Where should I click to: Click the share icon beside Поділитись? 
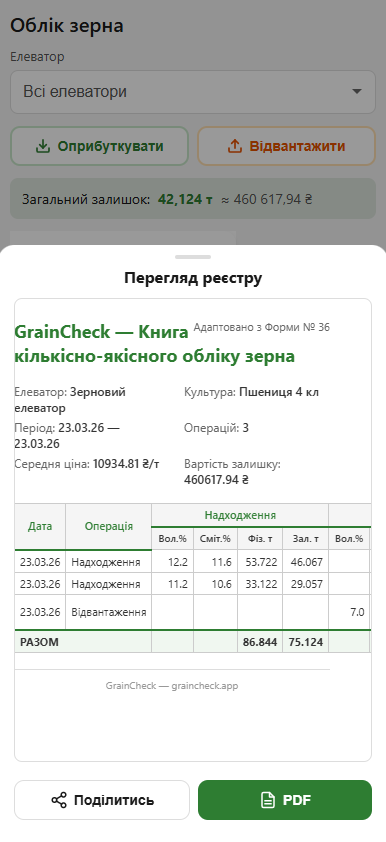(x=59, y=800)
